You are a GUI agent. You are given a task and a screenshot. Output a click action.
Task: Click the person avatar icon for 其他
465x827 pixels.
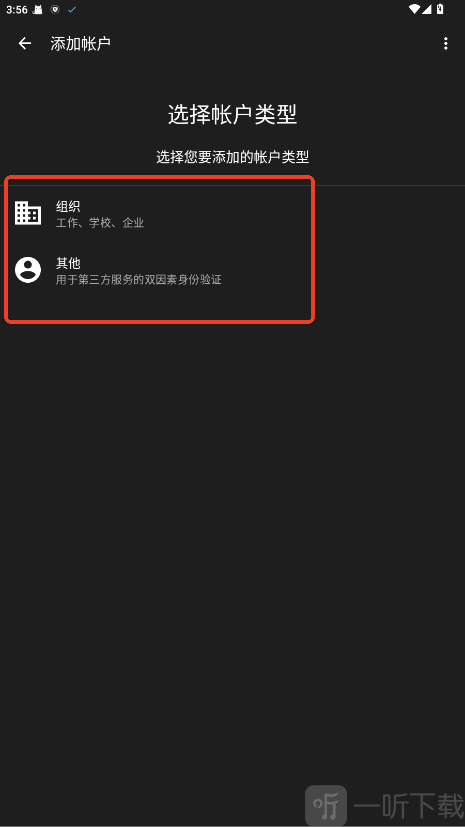28,270
